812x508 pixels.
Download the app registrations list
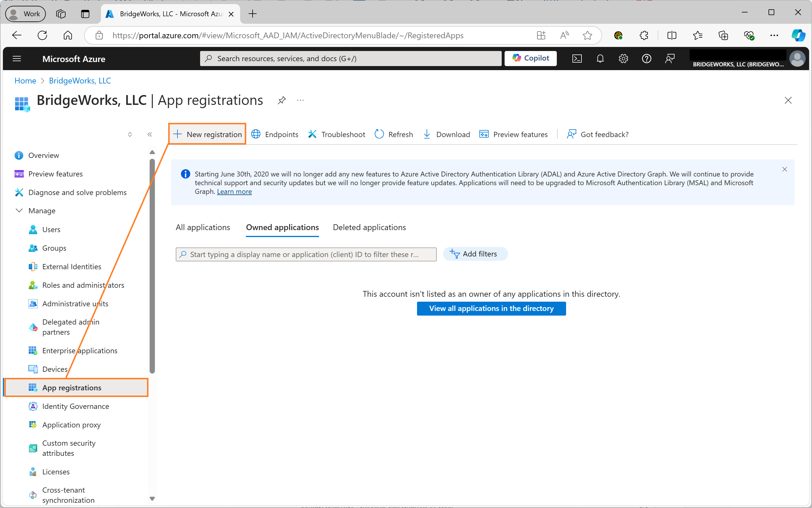point(447,134)
